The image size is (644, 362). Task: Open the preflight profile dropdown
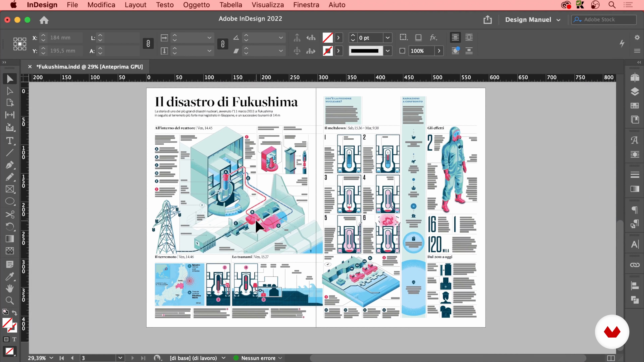[x=224, y=358]
